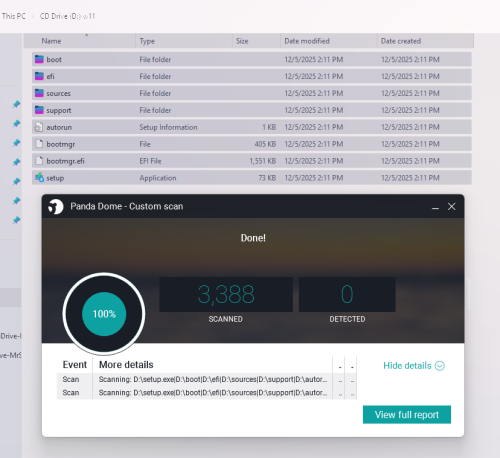Click This PC in breadcrumb path
Image resolution: width=500 pixels, height=458 pixels.
[x=14, y=16]
